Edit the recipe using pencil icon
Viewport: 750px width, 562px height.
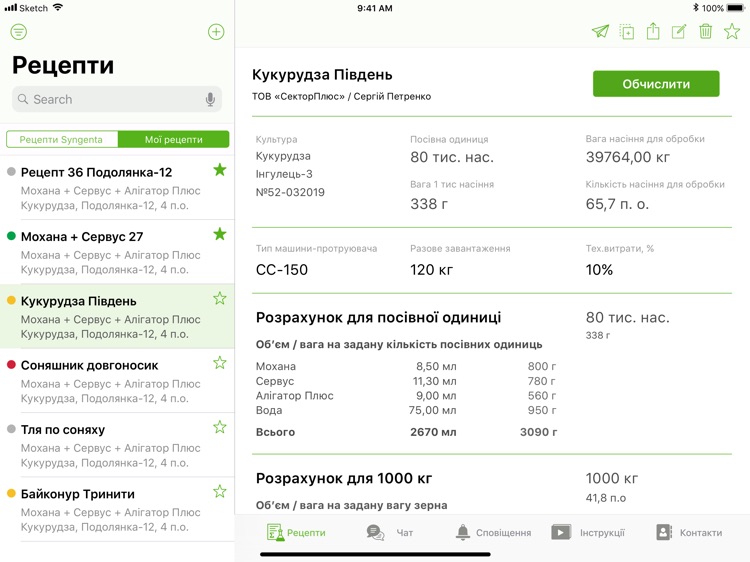(x=679, y=32)
